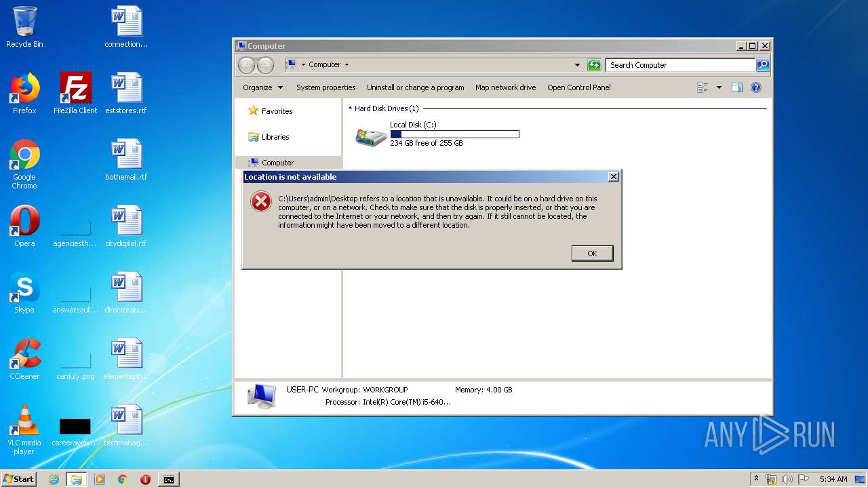Viewport: 868px width, 488px height.
Task: Minimize the Computer window
Action: [x=741, y=46]
